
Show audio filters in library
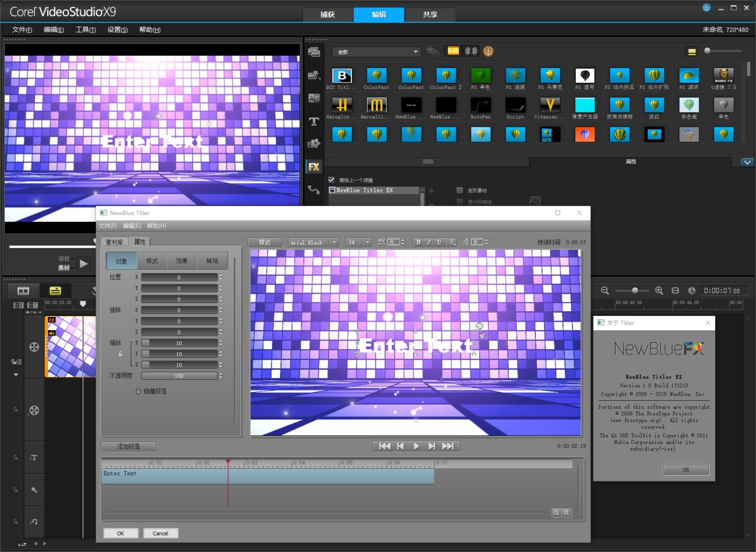(x=471, y=51)
